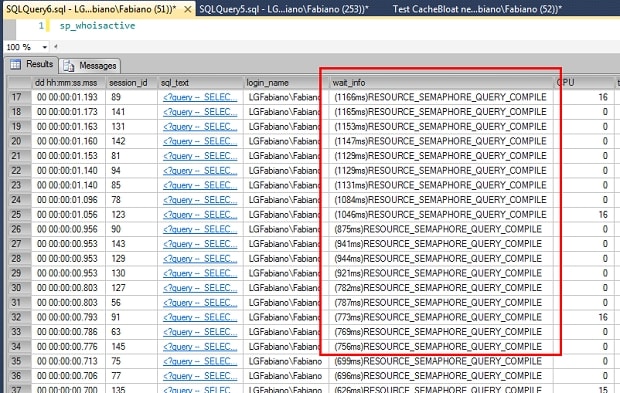Click session_id cell 141
This screenshot has width=620, height=393.
pyautogui.click(x=131, y=112)
